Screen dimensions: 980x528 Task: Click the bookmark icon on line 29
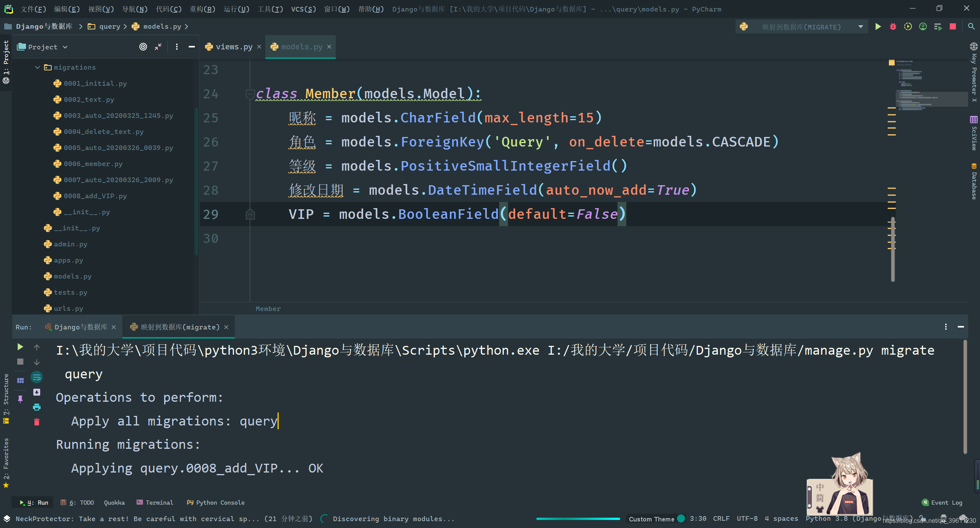(x=249, y=213)
